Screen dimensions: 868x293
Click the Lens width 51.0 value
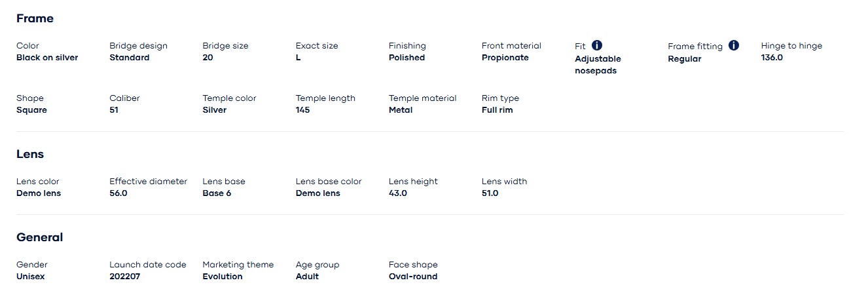point(490,193)
